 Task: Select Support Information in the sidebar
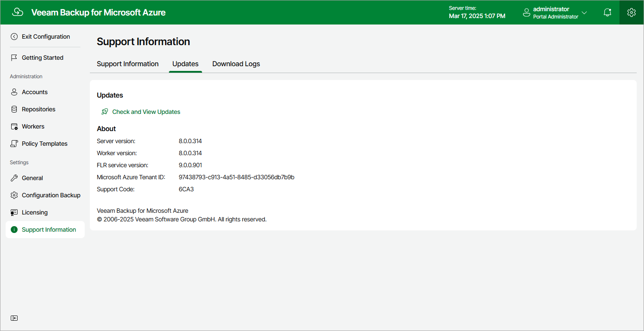pos(45,230)
